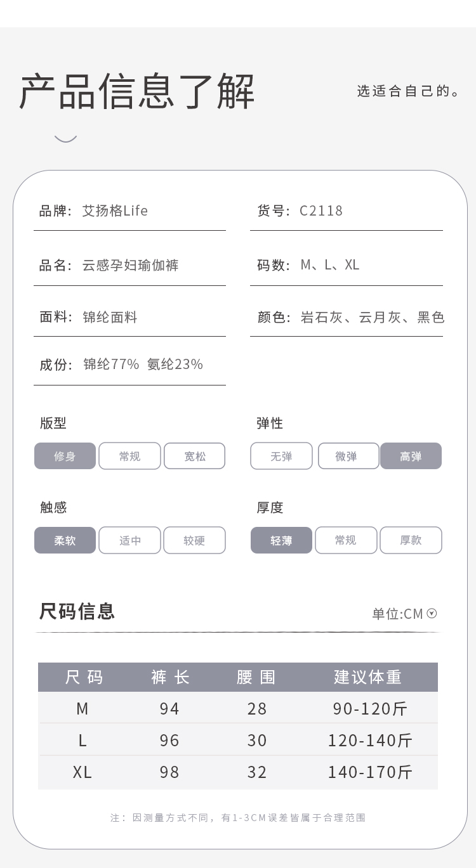Click the 货号 value C2118
476x868 pixels.
[x=321, y=211]
